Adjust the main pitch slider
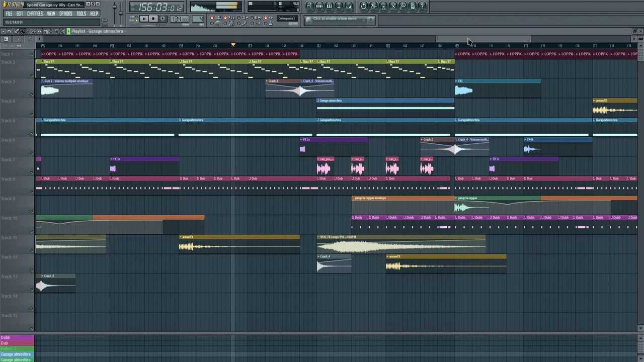 [121, 12]
